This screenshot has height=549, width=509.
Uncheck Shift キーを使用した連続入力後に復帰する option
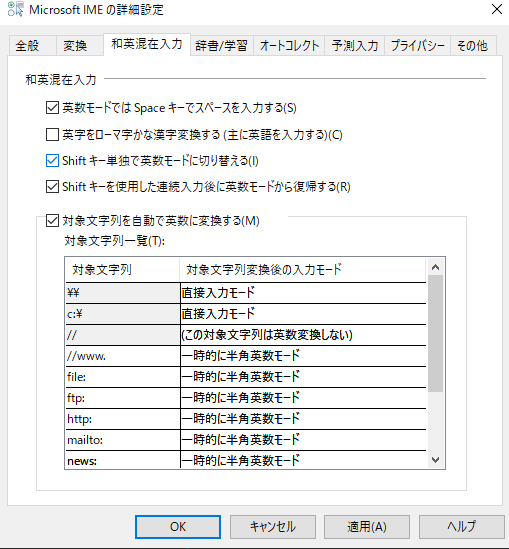coord(52,187)
